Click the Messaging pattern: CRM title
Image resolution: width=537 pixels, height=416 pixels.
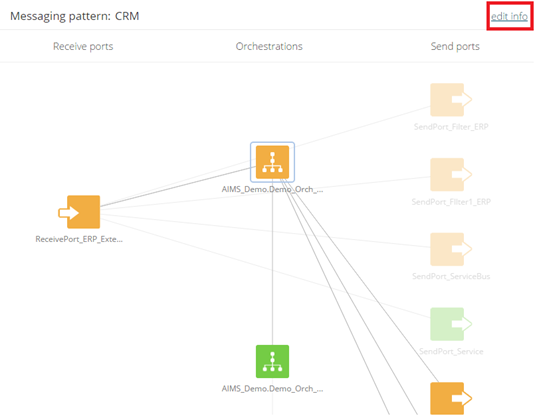75,16
